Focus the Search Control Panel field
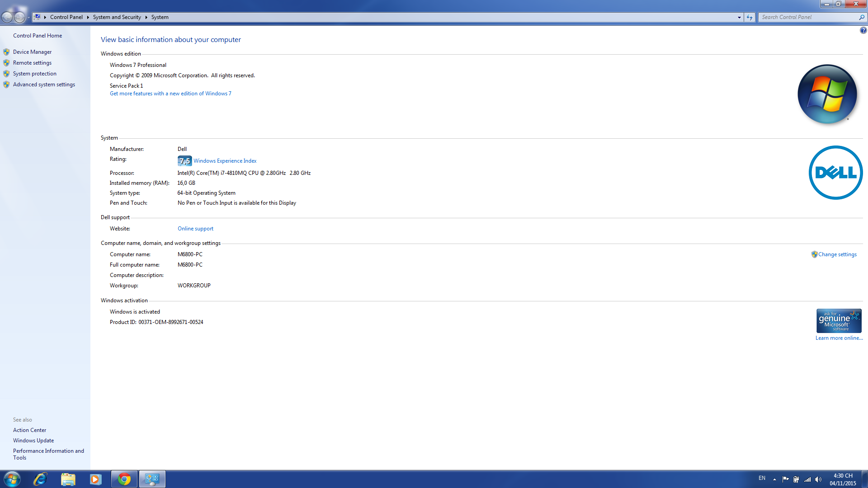Image resolution: width=868 pixels, height=488 pixels. (808, 17)
